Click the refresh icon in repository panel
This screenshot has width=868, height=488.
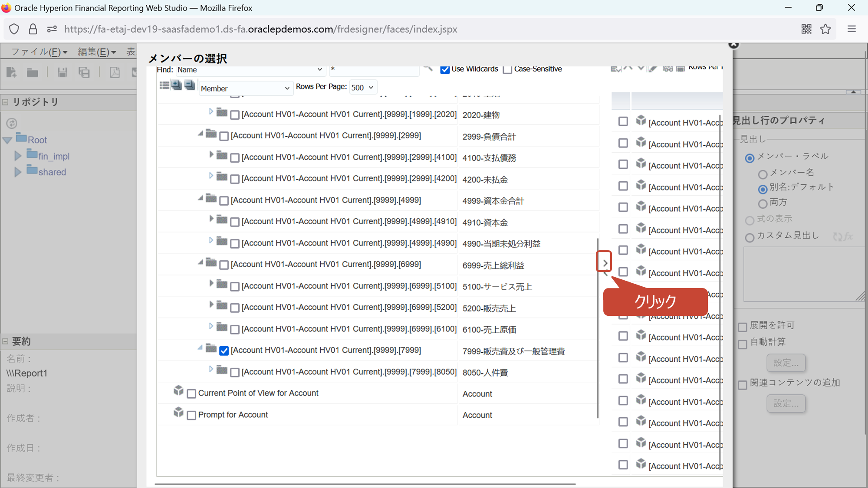point(12,124)
